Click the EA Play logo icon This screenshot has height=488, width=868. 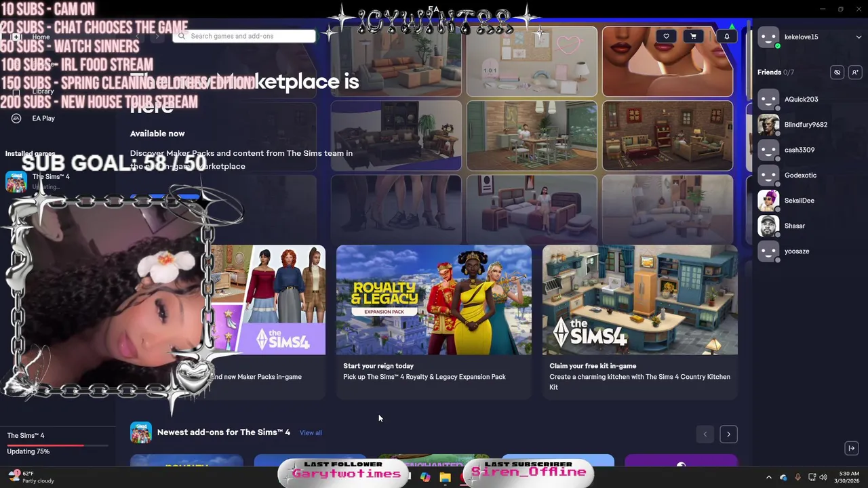pos(16,118)
